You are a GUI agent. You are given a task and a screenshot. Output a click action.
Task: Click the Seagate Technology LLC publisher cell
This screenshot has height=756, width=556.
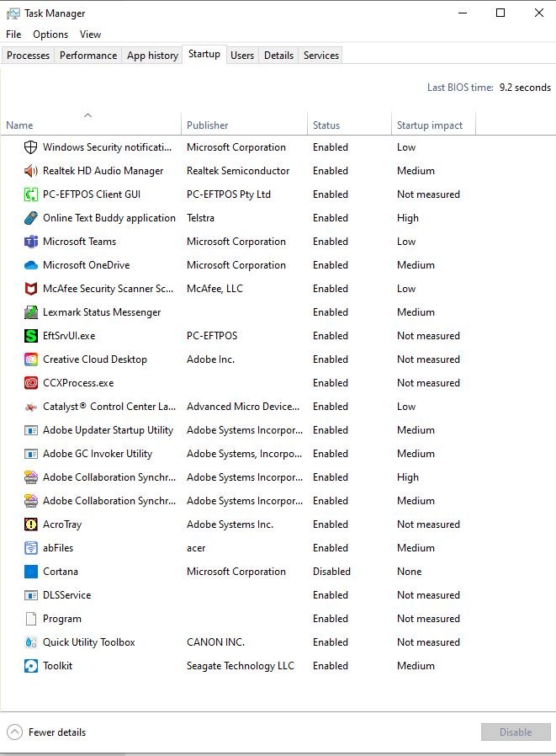pyautogui.click(x=241, y=666)
